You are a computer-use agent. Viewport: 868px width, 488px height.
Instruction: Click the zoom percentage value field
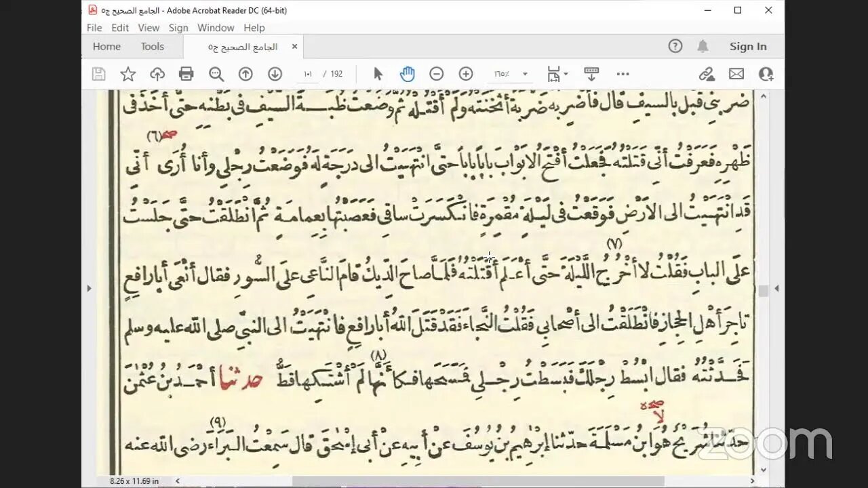pyautogui.click(x=503, y=74)
